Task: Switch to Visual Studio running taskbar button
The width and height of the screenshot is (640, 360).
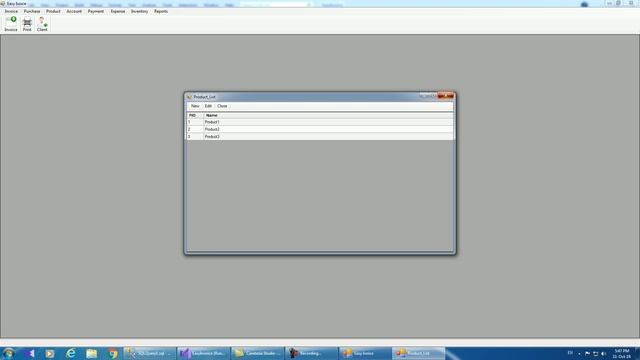Action: pyautogui.click(x=204, y=353)
